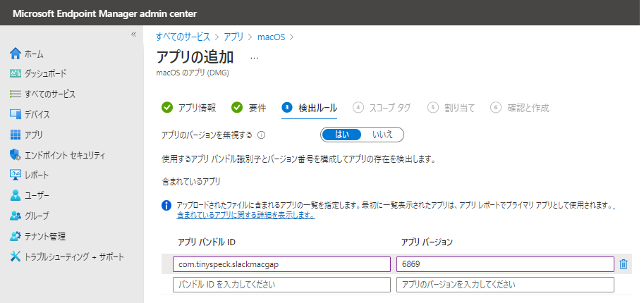The height and width of the screenshot is (303, 644).
Task: Open the ellipsis menu next to アプリの追加
Action: (254, 58)
